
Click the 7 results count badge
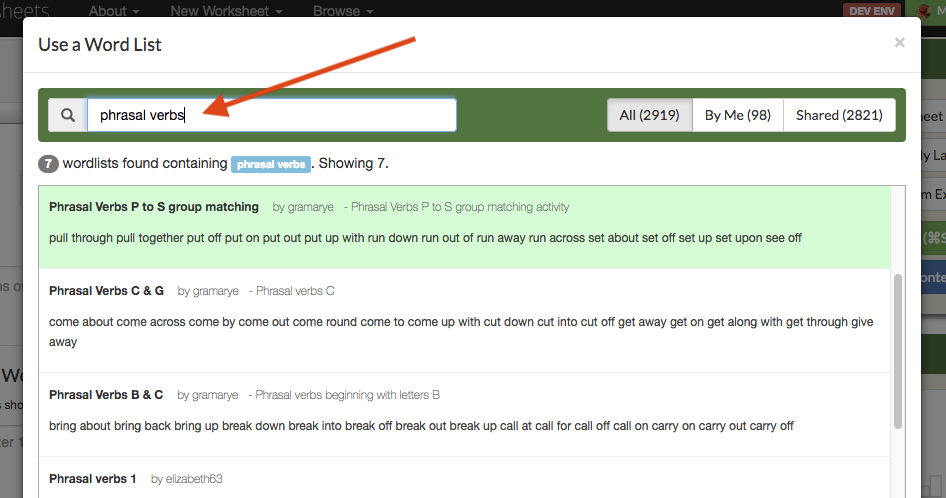coord(48,164)
